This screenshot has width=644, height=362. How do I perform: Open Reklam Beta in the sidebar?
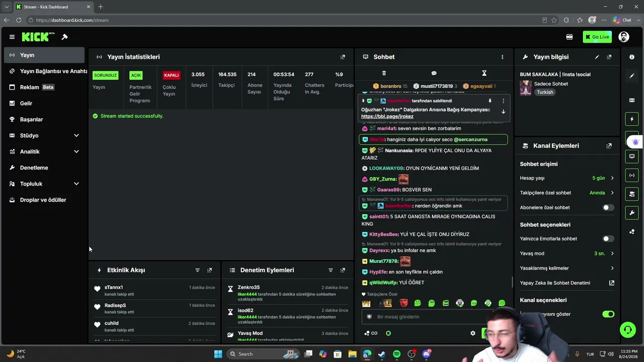click(45, 87)
